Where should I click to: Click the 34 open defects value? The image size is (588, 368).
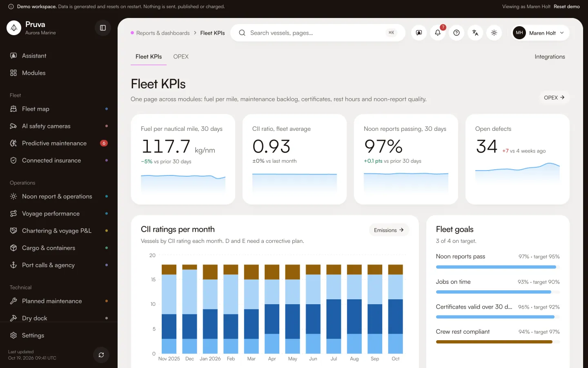coord(487,146)
